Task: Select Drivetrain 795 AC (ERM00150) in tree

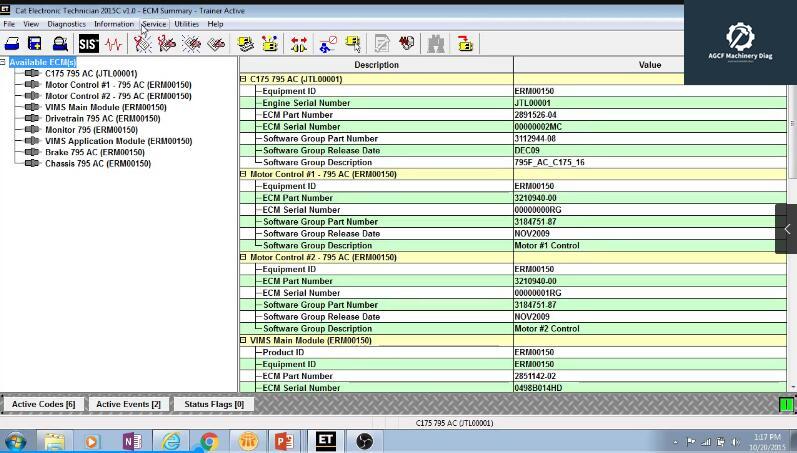Action: point(103,118)
